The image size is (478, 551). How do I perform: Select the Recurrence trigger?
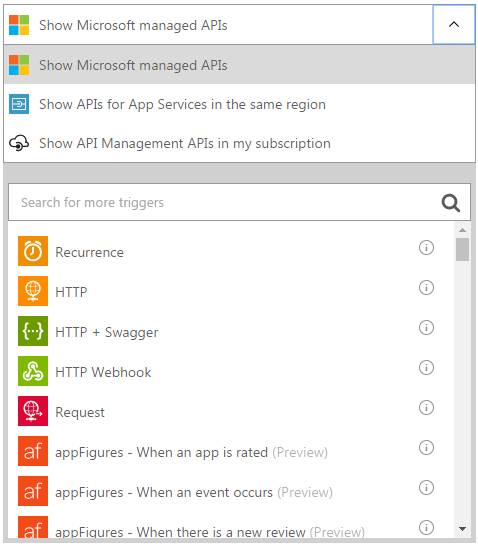(89, 252)
